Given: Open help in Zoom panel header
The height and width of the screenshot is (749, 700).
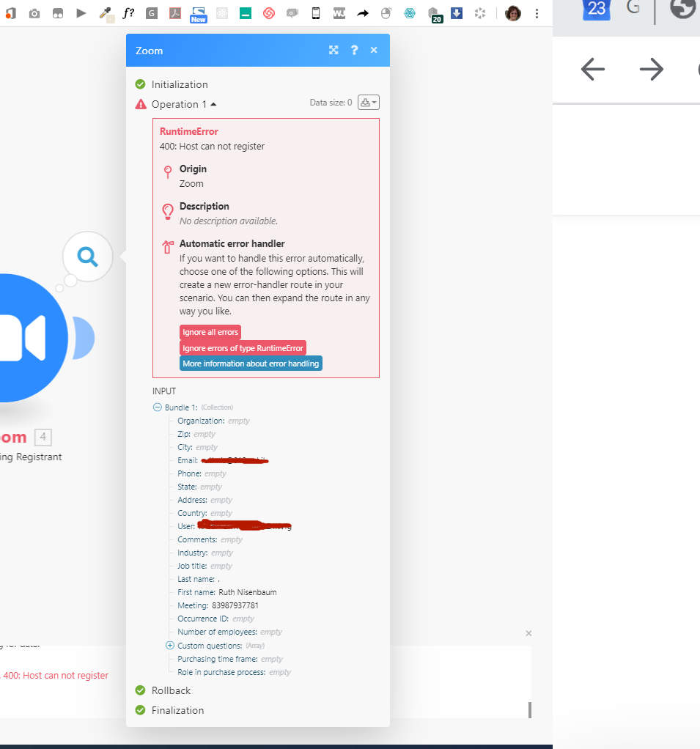Looking at the screenshot, I should tap(354, 50).
